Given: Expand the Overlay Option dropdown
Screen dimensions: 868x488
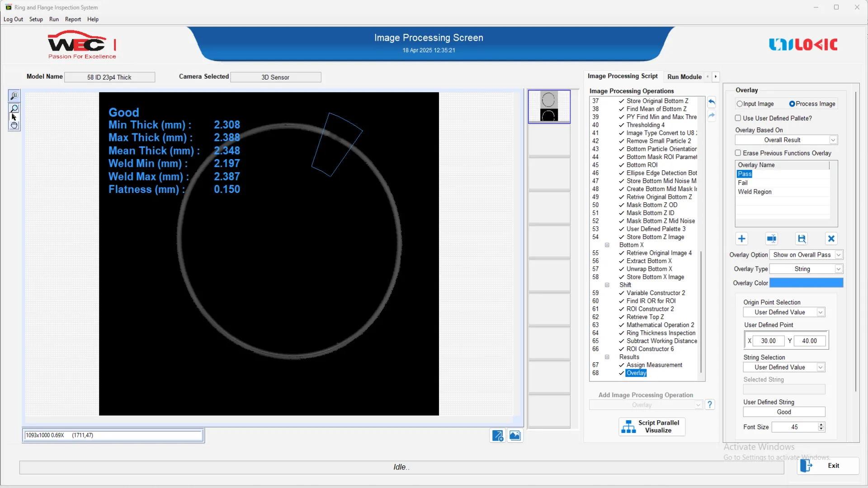Looking at the screenshot, I should coord(838,255).
